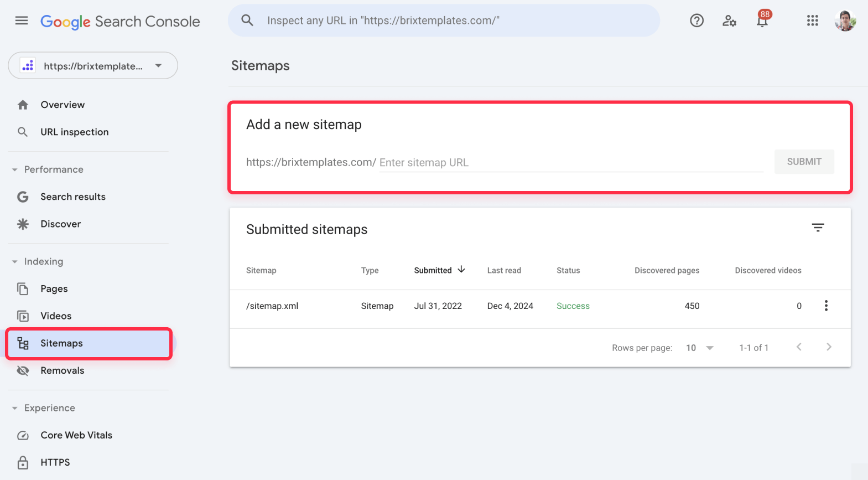Sort by Discovered pages column header
This screenshot has height=480, width=868.
tap(667, 270)
